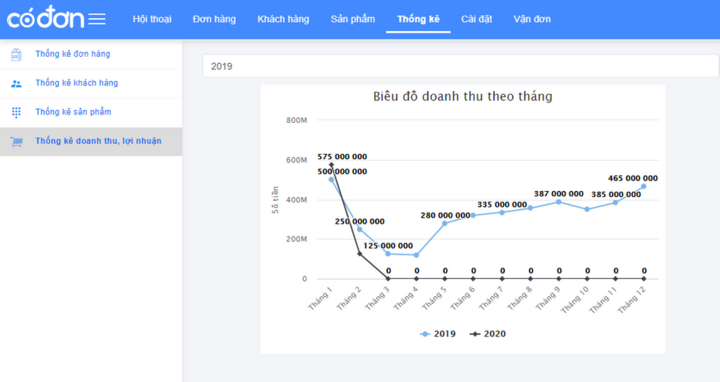Click the revenue statistics cart icon
Screen dimensions: 720x382
[16, 142]
